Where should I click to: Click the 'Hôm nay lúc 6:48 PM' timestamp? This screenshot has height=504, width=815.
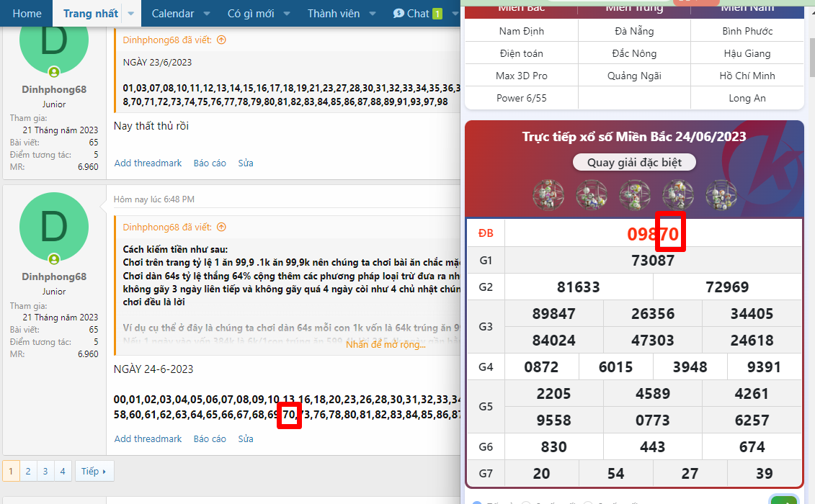tap(154, 199)
